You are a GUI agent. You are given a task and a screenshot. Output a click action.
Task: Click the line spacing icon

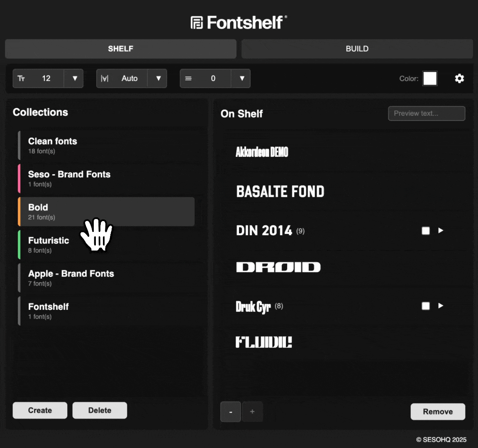[x=188, y=78]
